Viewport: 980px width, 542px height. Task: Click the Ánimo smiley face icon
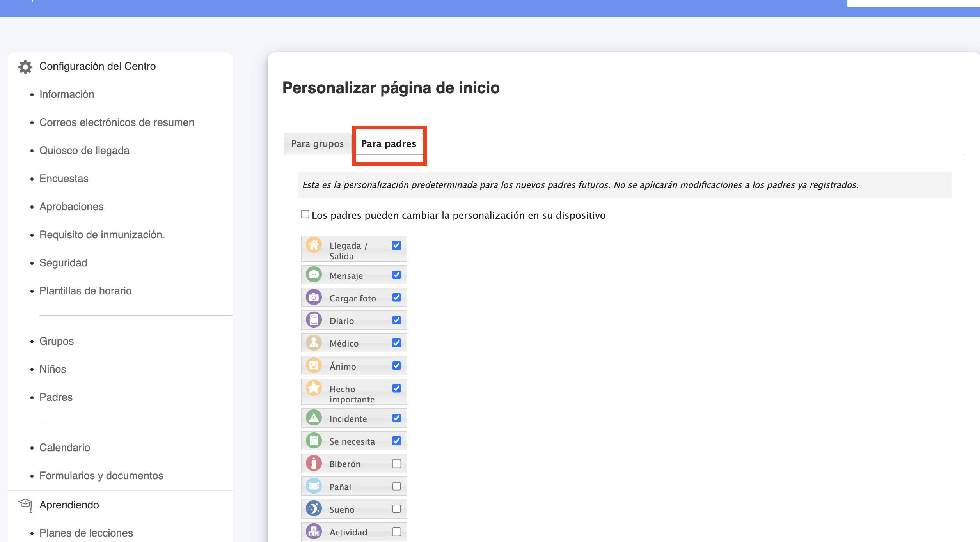[x=314, y=365]
